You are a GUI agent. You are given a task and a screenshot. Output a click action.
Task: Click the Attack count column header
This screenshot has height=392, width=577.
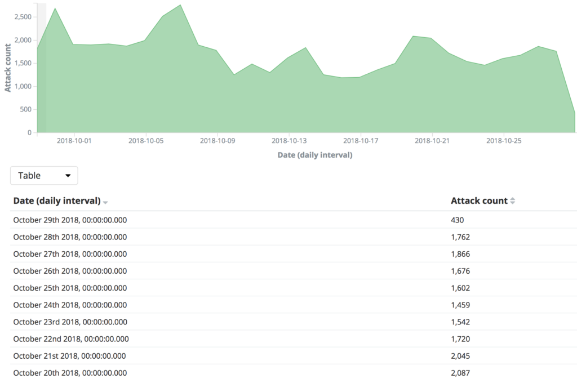[479, 201]
